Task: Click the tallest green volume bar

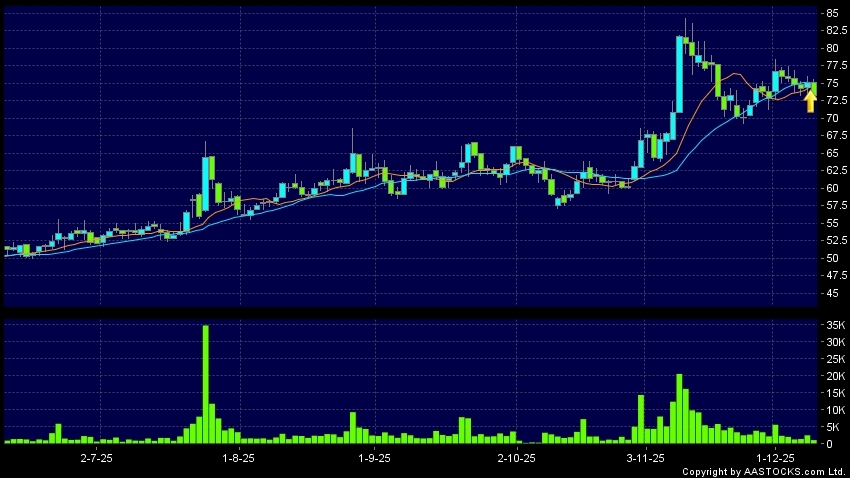Action: [205, 384]
